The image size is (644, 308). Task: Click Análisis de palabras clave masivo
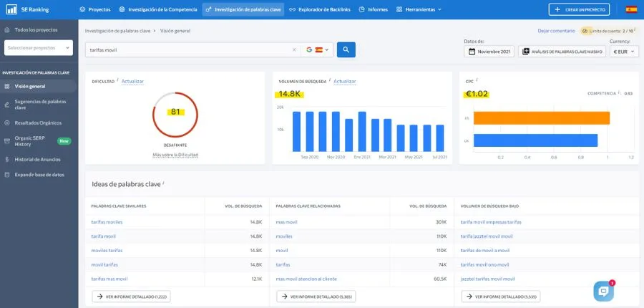(x=560, y=52)
